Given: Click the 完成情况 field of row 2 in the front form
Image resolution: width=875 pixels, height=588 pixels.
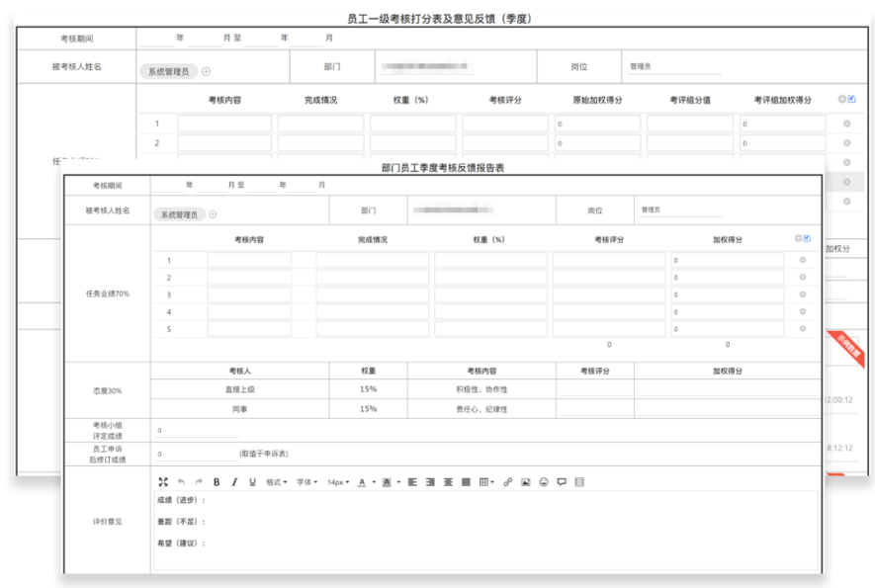Looking at the screenshot, I should 372,278.
